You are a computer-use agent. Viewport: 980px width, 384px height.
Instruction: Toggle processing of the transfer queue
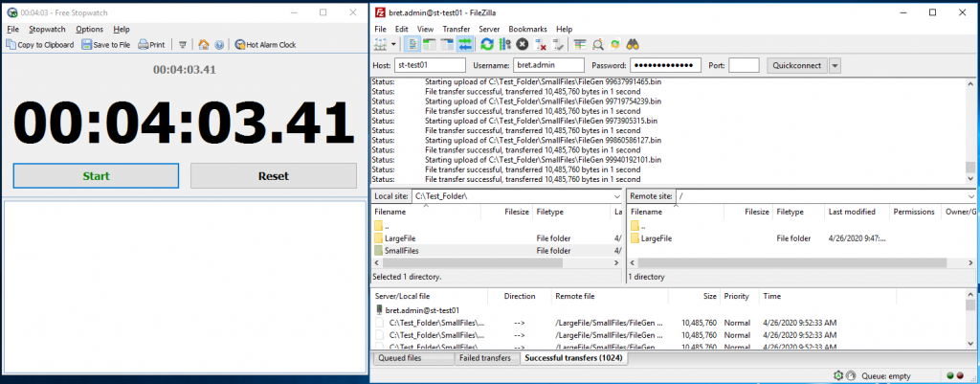[505, 44]
